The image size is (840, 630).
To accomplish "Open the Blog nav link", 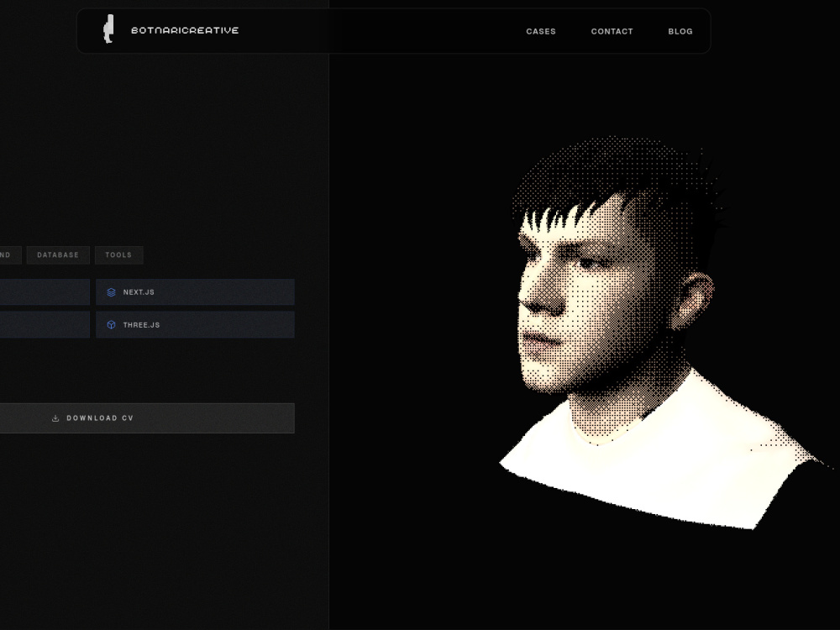I will pos(680,32).
